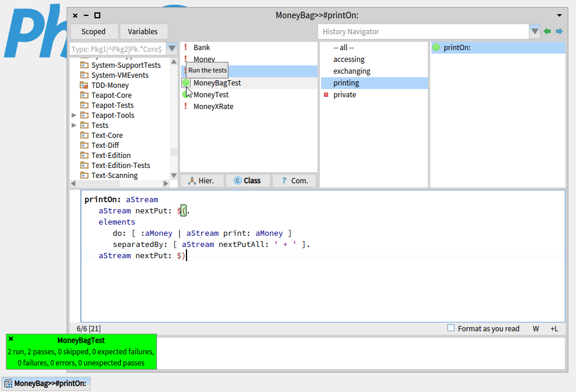Switch to Class side button
This screenshot has width=576, height=392.
pyautogui.click(x=248, y=180)
